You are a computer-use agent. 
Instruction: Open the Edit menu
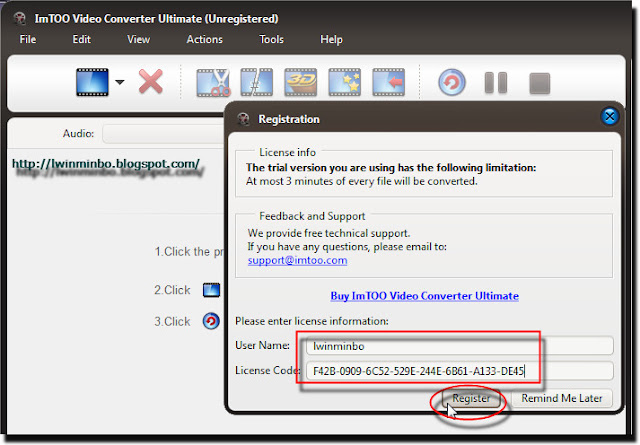click(81, 39)
